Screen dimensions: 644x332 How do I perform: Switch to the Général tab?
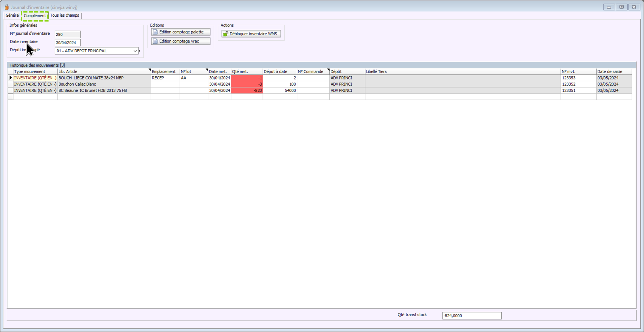(x=13, y=15)
